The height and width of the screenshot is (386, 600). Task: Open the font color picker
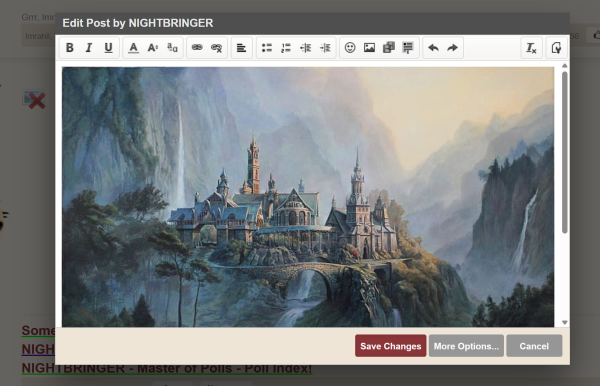pos(133,48)
